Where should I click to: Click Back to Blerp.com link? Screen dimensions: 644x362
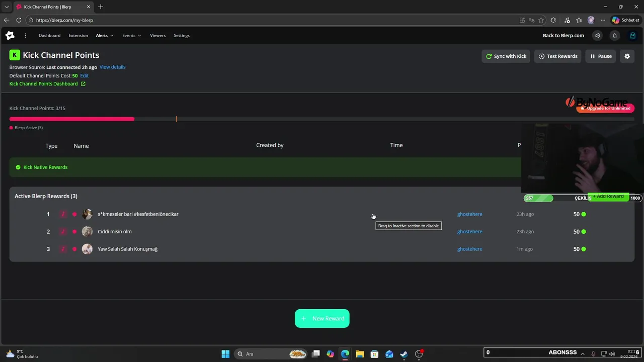[x=563, y=36]
